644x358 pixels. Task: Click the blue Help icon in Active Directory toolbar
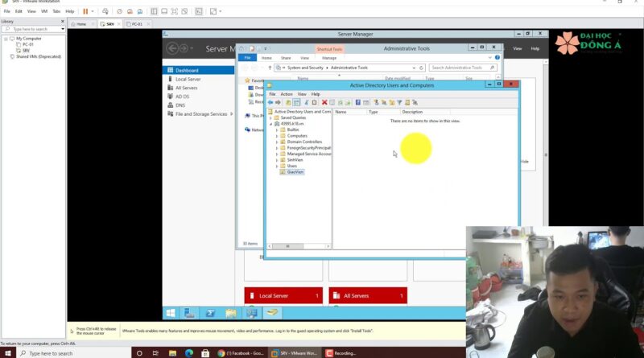tap(357, 103)
